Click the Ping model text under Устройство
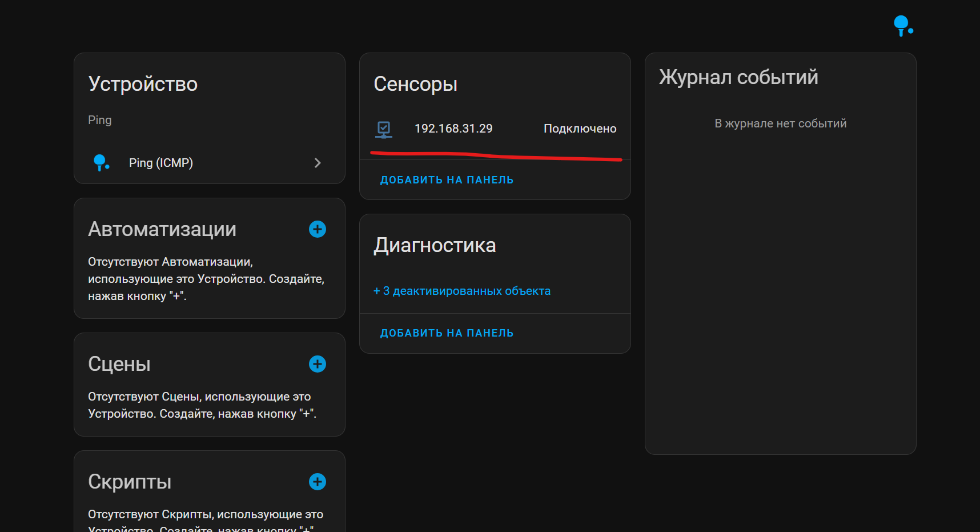Screen dimensions: 980x532 [x=100, y=120]
